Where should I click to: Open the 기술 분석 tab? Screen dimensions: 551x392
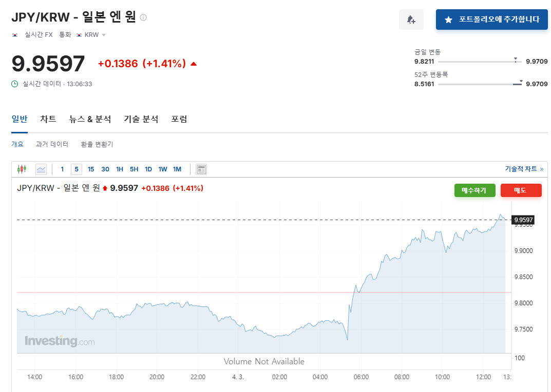(141, 119)
